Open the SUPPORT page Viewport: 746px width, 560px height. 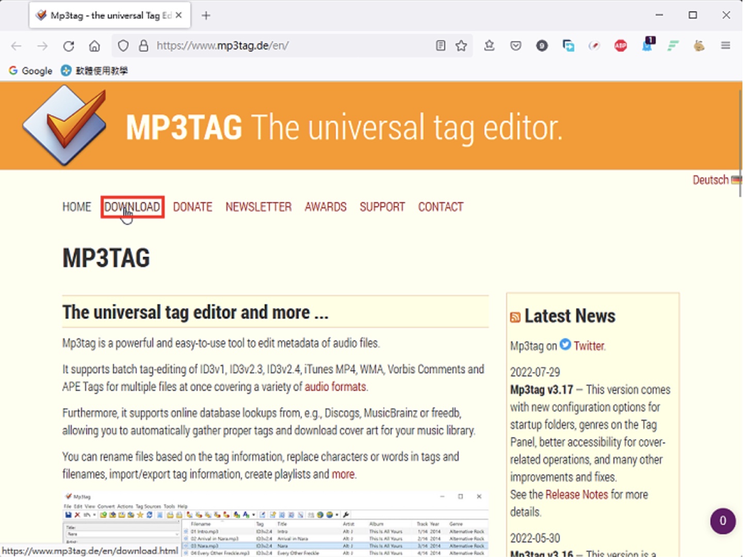point(384,208)
